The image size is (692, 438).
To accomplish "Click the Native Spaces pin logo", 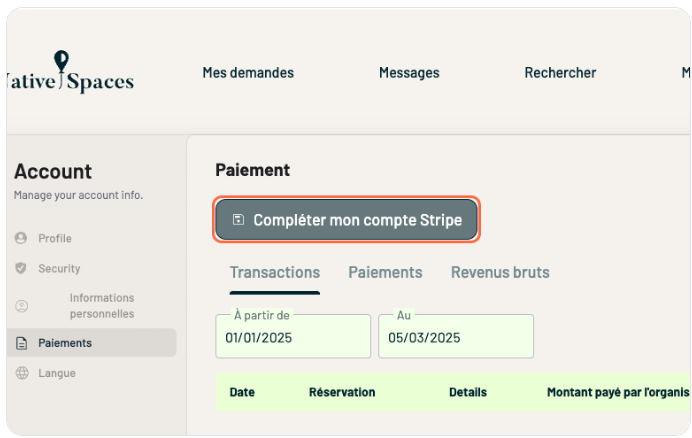I will coord(63,62).
